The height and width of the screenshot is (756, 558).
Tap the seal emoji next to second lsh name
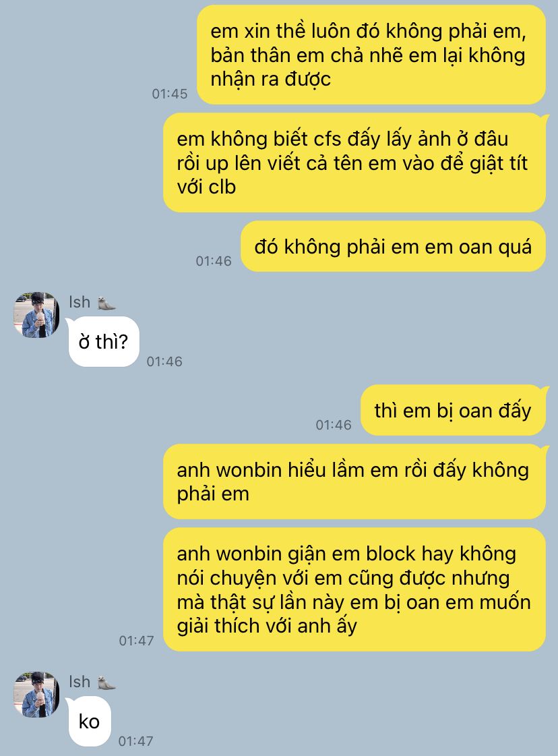coord(106,682)
